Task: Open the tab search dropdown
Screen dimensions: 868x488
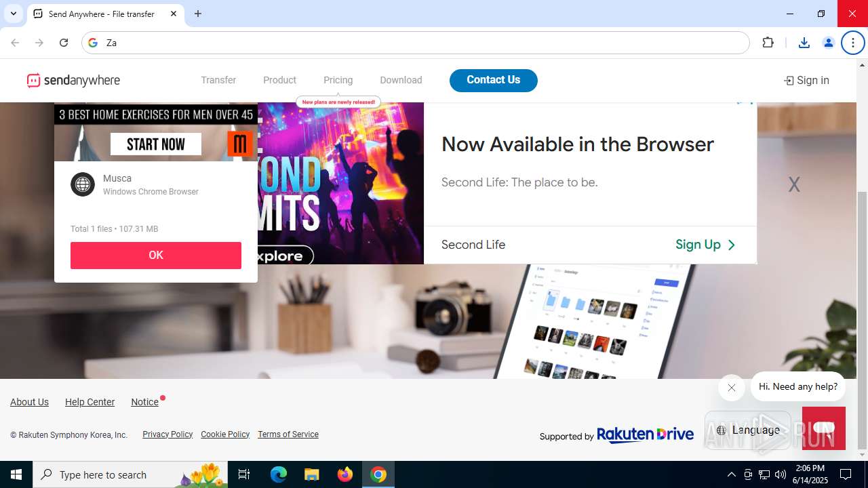Action: coord(13,14)
